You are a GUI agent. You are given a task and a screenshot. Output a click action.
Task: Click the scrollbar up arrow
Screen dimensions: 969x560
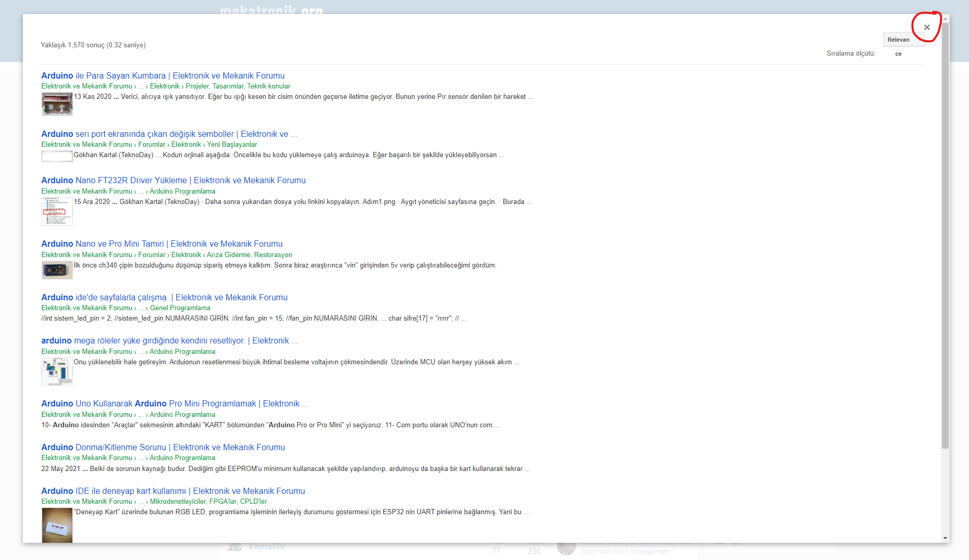945,19
